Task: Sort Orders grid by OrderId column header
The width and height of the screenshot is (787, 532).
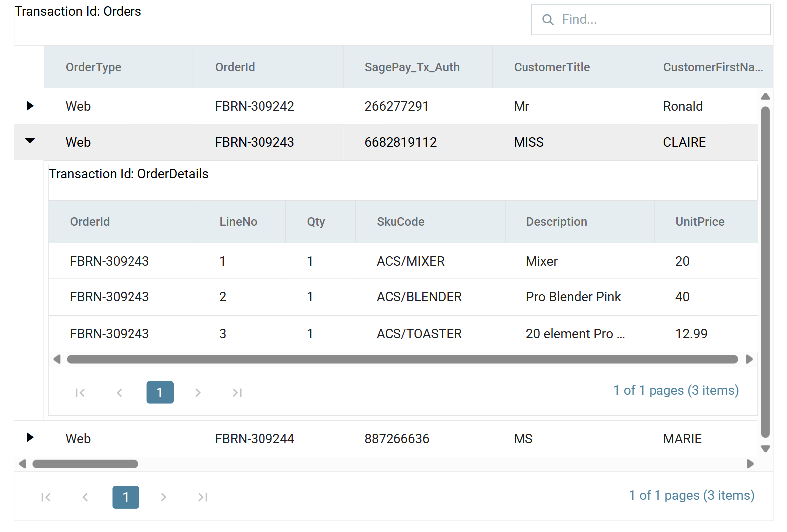Action: click(268, 67)
